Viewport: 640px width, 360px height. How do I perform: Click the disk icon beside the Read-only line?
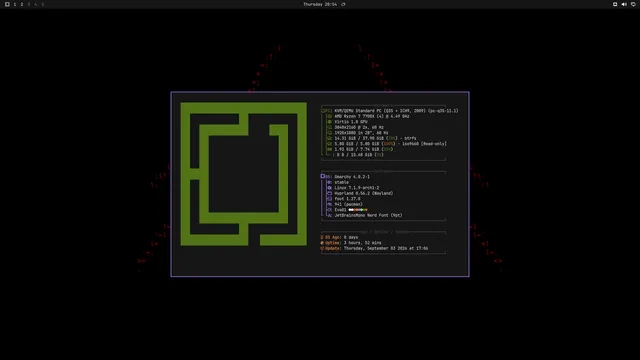tap(330, 144)
